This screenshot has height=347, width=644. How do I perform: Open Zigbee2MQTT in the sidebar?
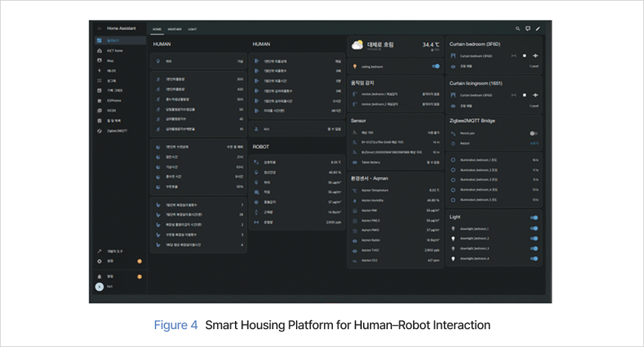click(121, 131)
